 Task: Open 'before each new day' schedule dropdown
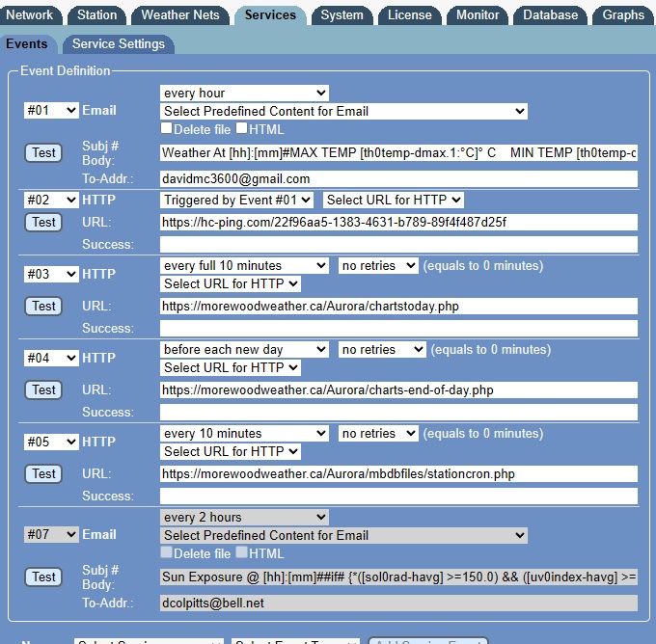[244, 349]
